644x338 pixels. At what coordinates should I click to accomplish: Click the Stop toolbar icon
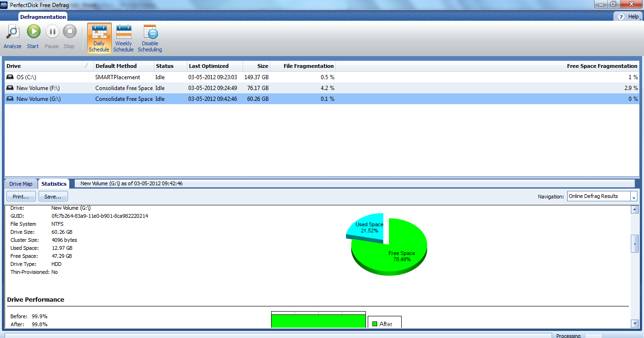[x=69, y=32]
